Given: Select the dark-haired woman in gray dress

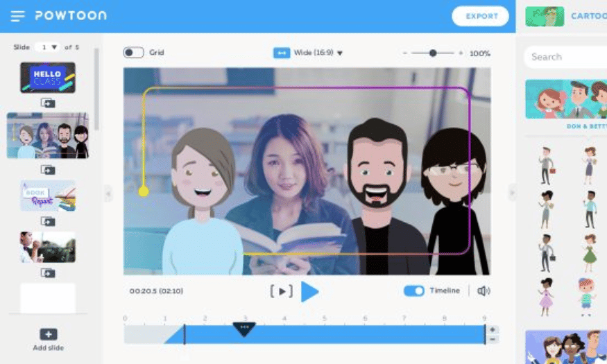Looking at the screenshot, I should [x=545, y=209].
